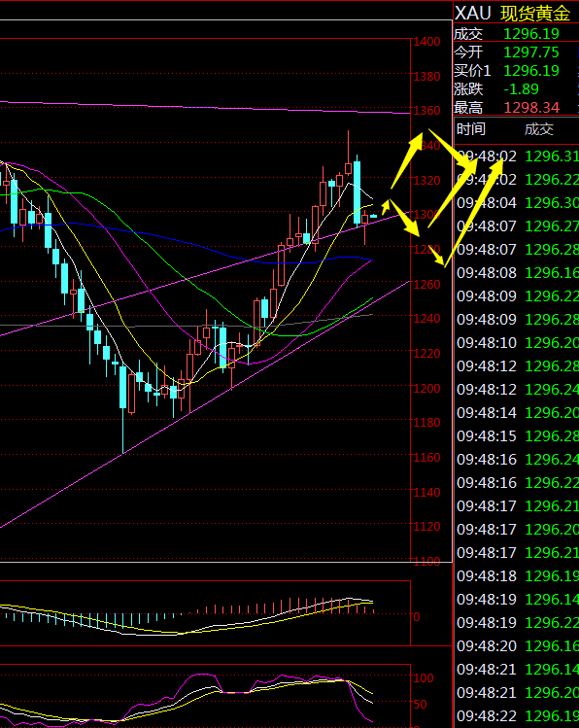This screenshot has width=579, height=728.
Task: Select the 成交 column header in tick list
Action: coord(538,129)
